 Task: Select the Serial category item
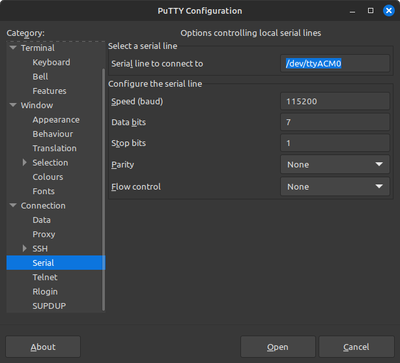coord(56,263)
